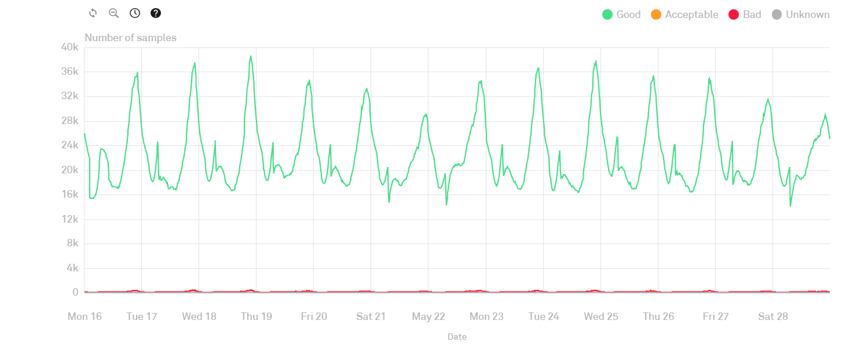Select the 'May 22' date label
This screenshot has width=868, height=353.
click(x=428, y=316)
